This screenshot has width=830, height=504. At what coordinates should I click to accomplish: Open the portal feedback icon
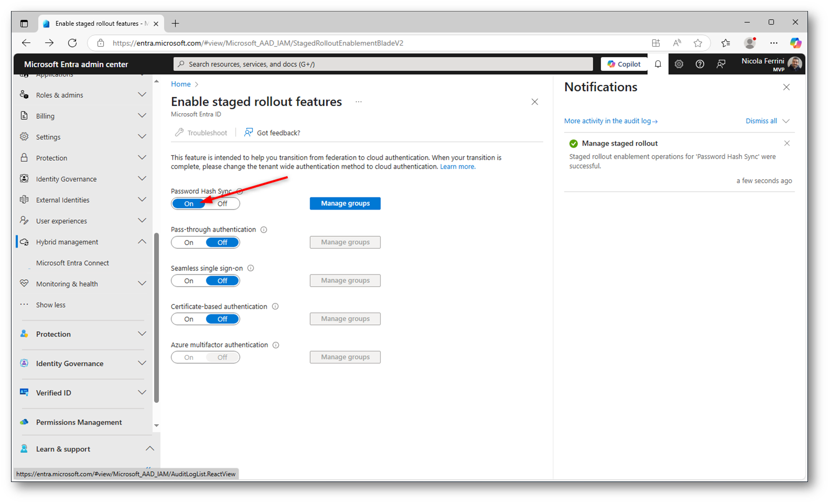coord(722,64)
